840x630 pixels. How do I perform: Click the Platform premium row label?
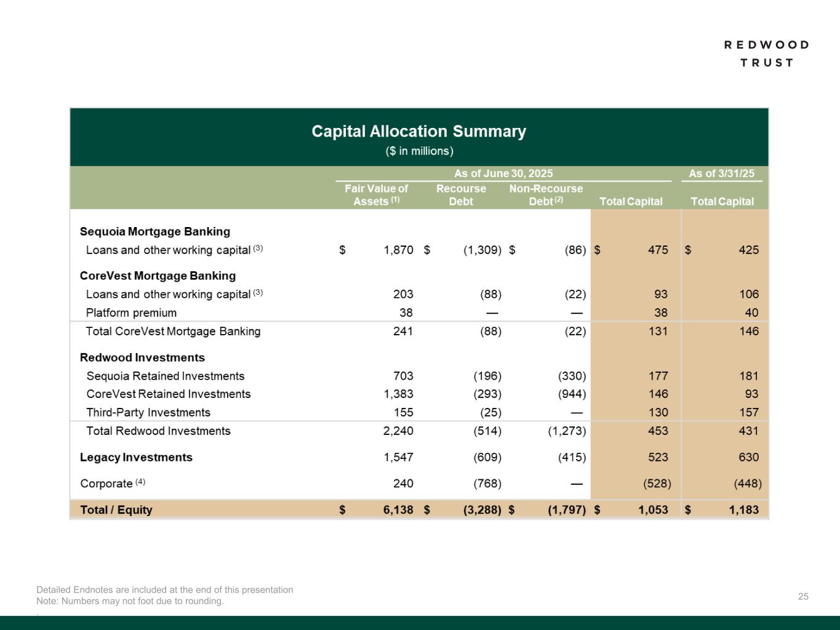coord(131,313)
